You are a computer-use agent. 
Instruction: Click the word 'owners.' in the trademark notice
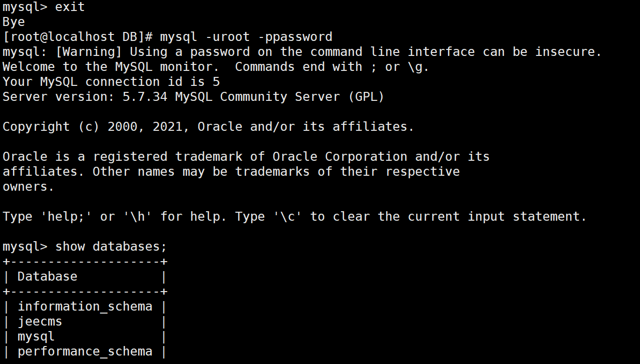coord(28,187)
